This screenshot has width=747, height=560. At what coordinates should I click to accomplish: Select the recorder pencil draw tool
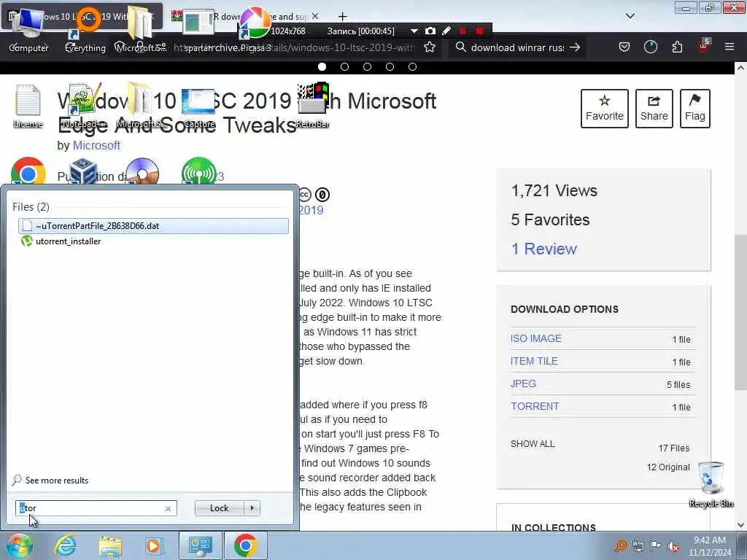click(446, 31)
